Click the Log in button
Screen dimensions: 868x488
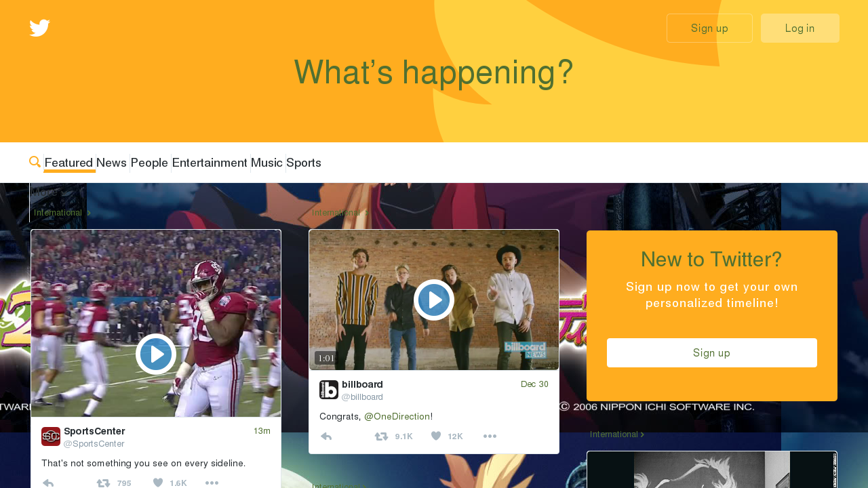coord(800,28)
